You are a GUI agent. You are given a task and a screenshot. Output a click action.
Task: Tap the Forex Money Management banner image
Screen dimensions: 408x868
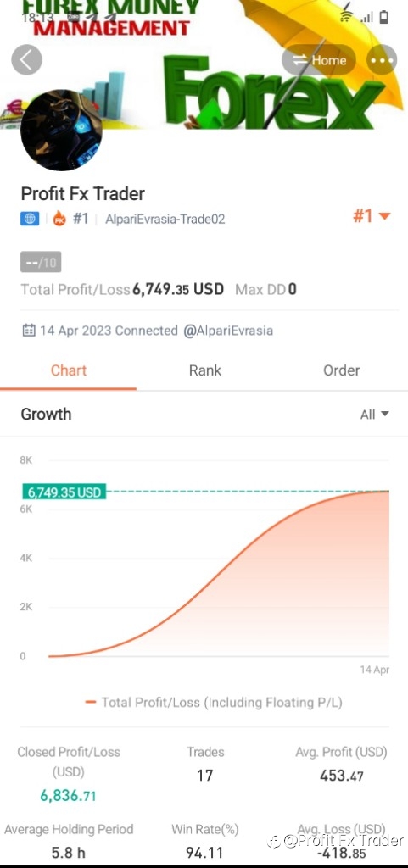pos(204,64)
